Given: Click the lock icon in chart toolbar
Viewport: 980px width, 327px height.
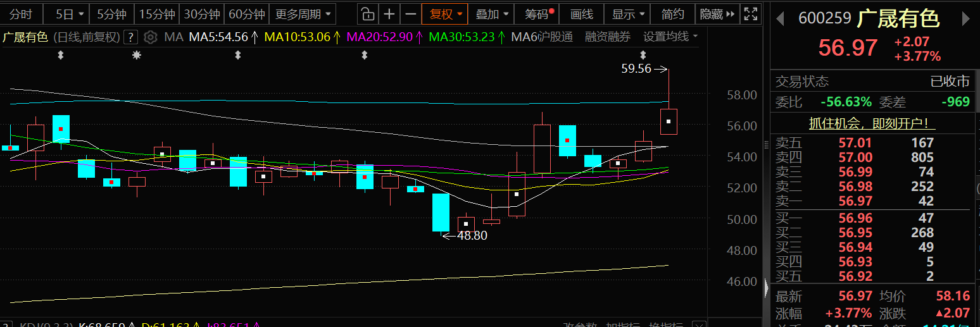Looking at the screenshot, I should tap(367, 14).
